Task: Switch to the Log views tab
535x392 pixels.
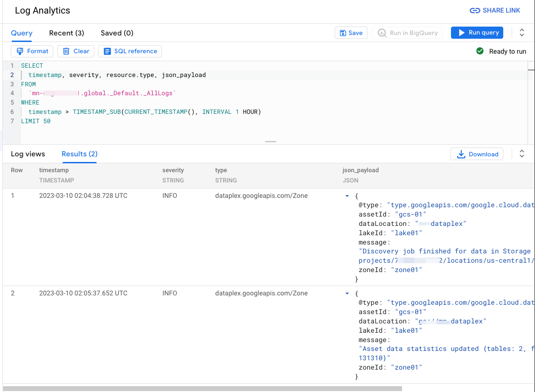Action: click(28, 154)
